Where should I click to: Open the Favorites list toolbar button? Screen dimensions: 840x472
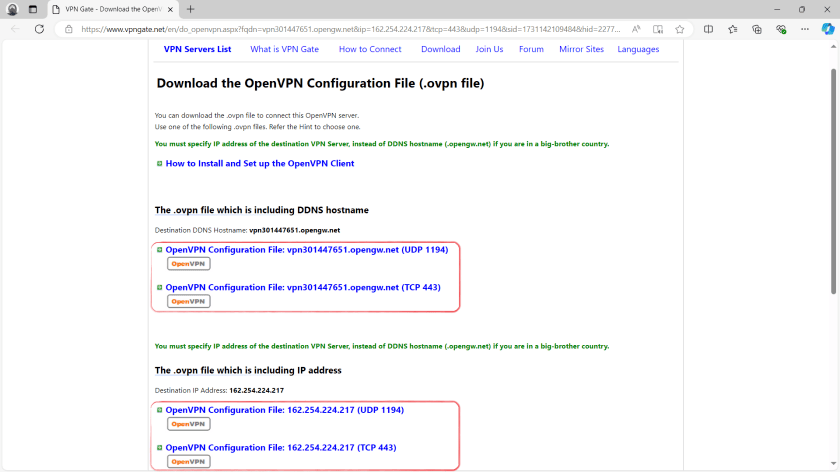(733, 29)
